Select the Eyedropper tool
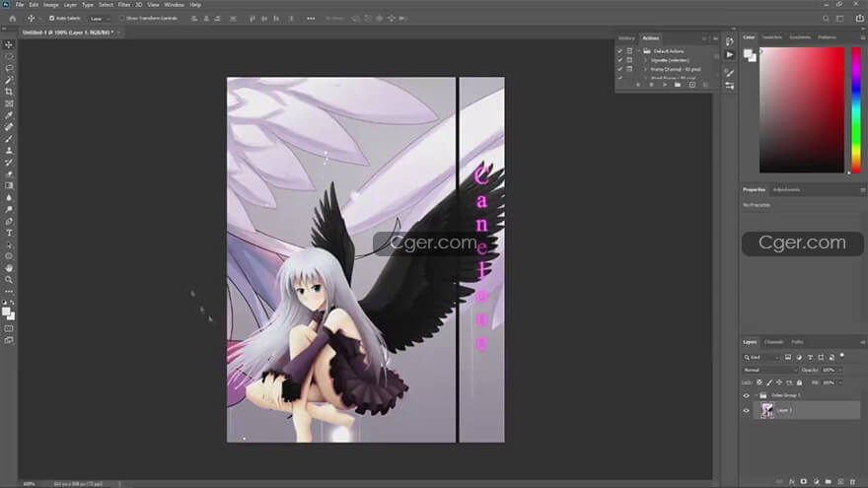This screenshot has height=488, width=868. 8,115
